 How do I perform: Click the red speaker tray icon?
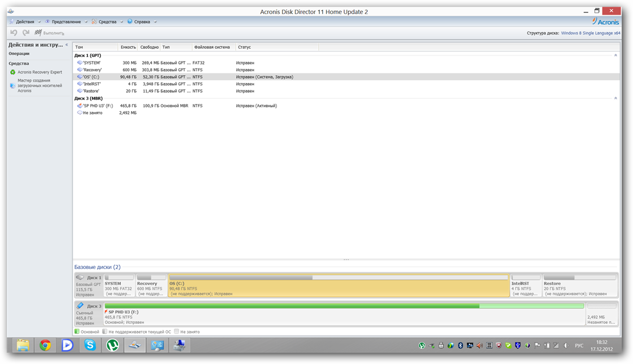click(x=479, y=345)
